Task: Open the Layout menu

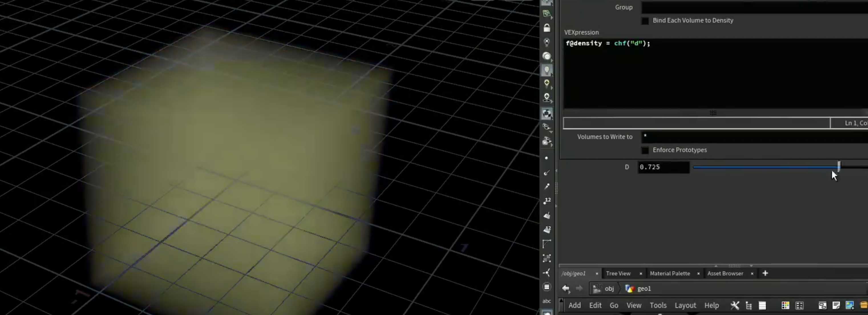Action: click(x=685, y=305)
